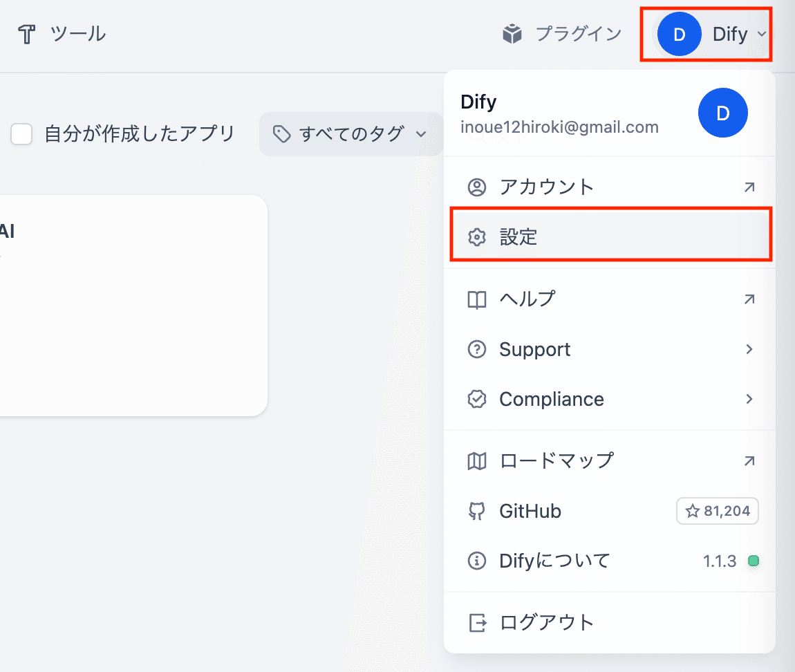This screenshot has width=795, height=672.
Task: Click the ロードマップ map icon
Action: point(477,460)
